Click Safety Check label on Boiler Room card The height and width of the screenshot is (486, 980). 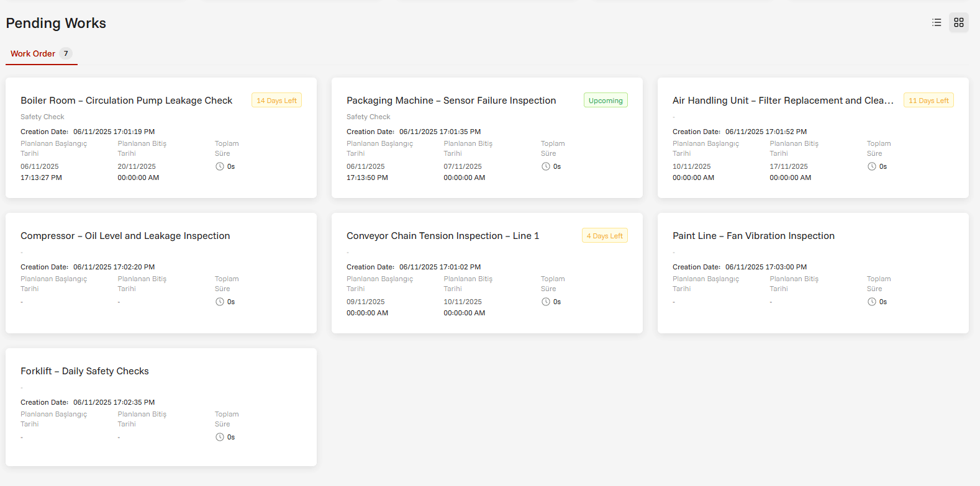pos(42,117)
